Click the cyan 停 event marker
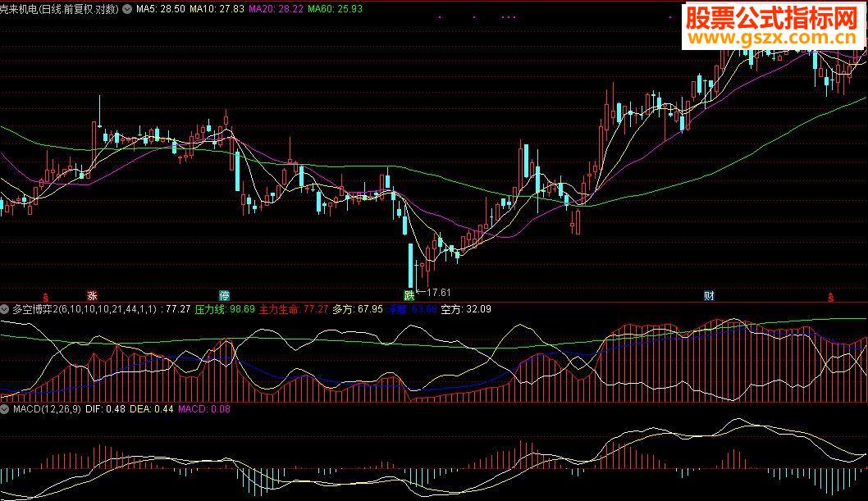The width and height of the screenshot is (868, 501). click(224, 295)
